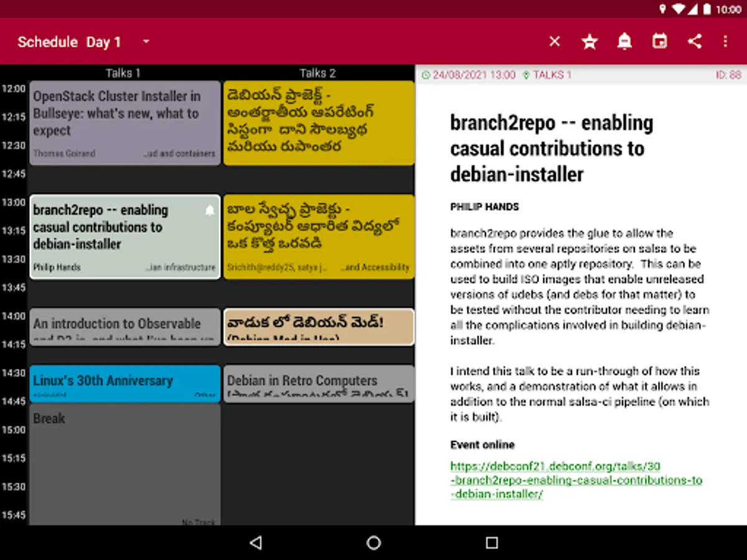Open the Debian Med in Use talk
Screen dimensions: 747x560
[x=319, y=327]
